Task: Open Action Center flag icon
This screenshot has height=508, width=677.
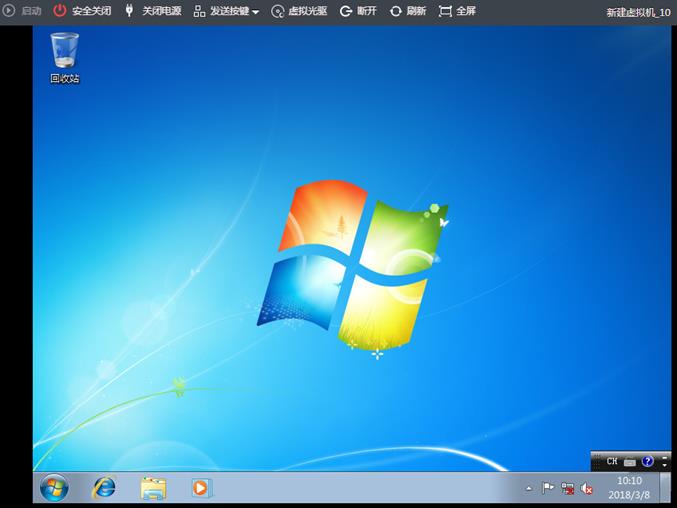Action: 547,488
